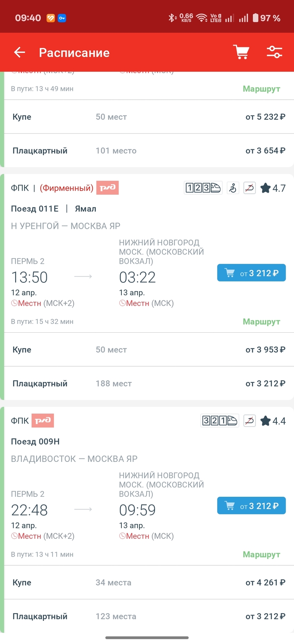294x644 pixels.
Task: Open Маршрут of the topmost train
Action: (261, 89)
